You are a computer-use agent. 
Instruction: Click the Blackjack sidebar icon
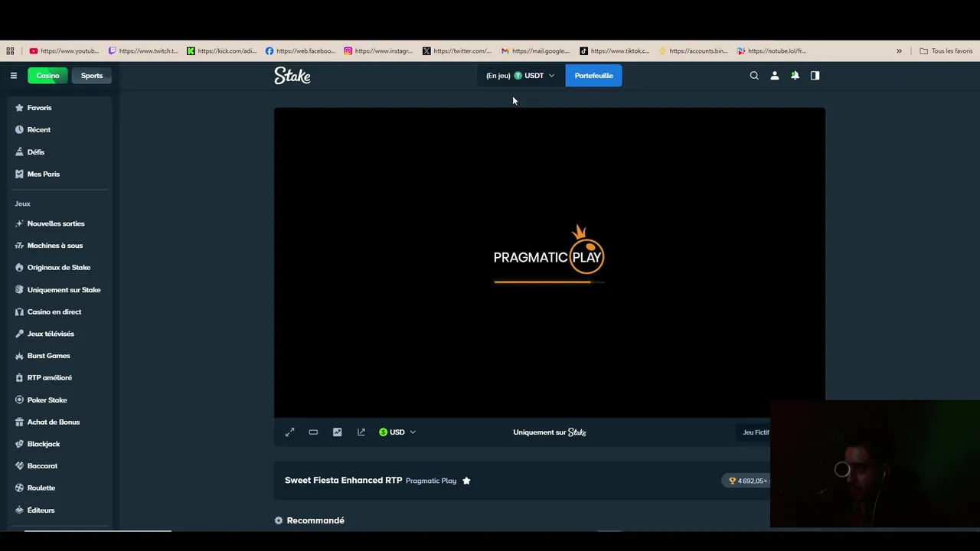point(19,444)
